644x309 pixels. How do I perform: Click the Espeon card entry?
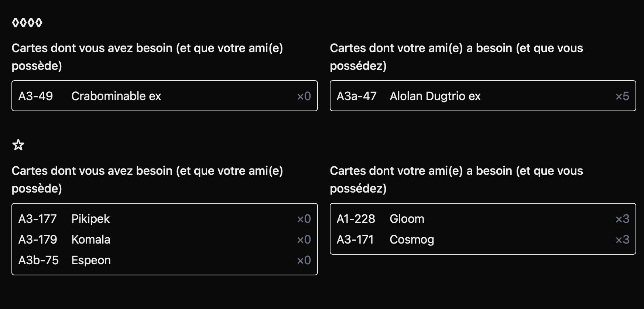[165, 260]
